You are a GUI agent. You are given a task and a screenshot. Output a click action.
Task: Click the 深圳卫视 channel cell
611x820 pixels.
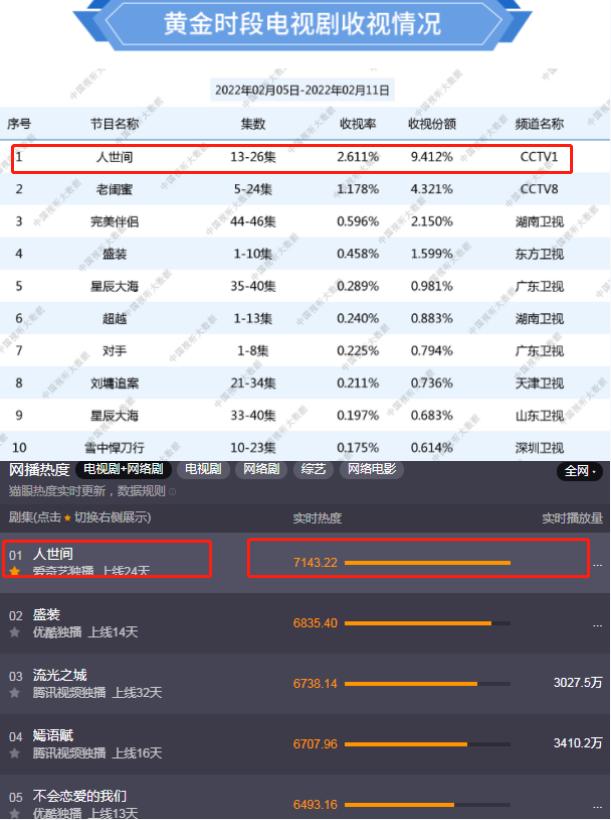tap(539, 448)
